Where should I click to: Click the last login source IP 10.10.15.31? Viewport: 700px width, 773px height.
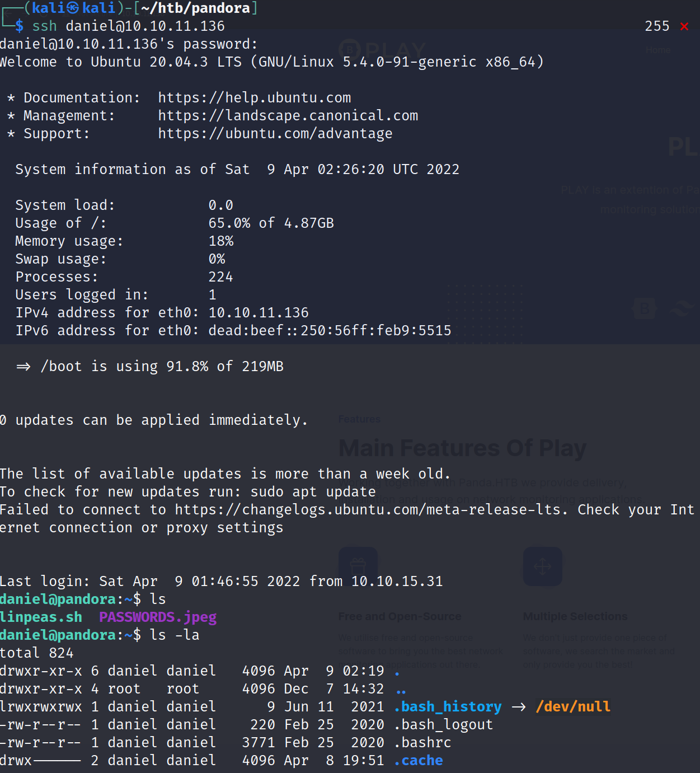pyautogui.click(x=397, y=582)
